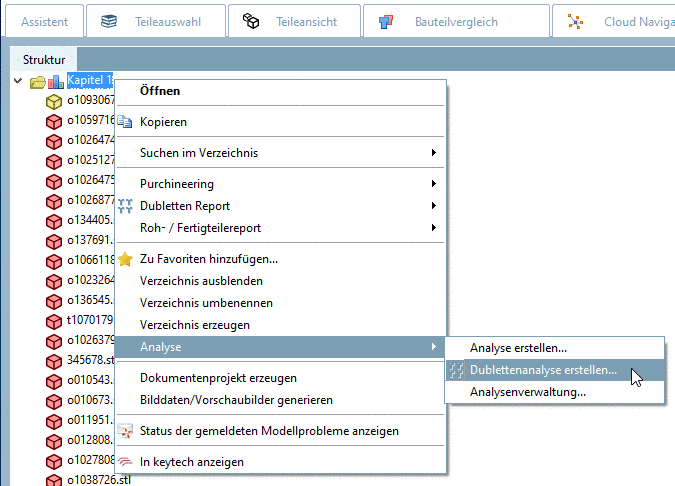Collapse the Kapitel tree node
The image size is (675, 486).
(x=19, y=81)
